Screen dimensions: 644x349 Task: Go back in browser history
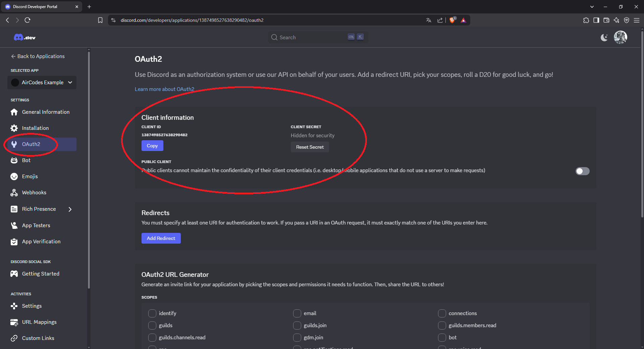(x=8, y=20)
